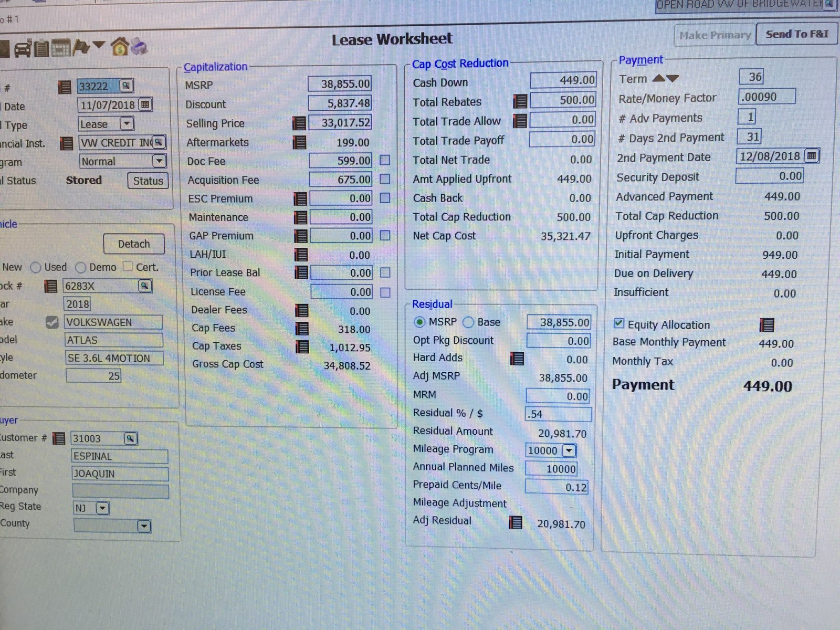This screenshot has width=840, height=630.
Task: Open the detail icon next to LAH/IUI
Action: 301,255
